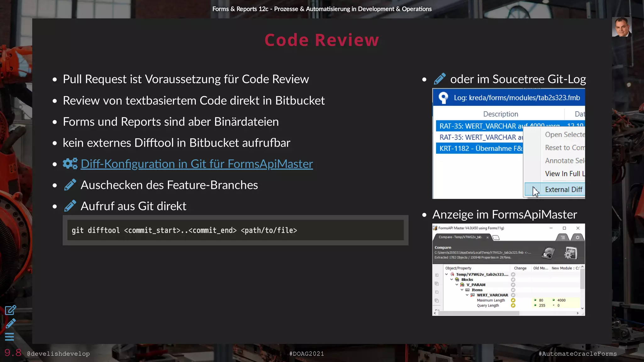Choose View In Full Log context menu entry
The height and width of the screenshot is (362, 644).
tap(564, 173)
